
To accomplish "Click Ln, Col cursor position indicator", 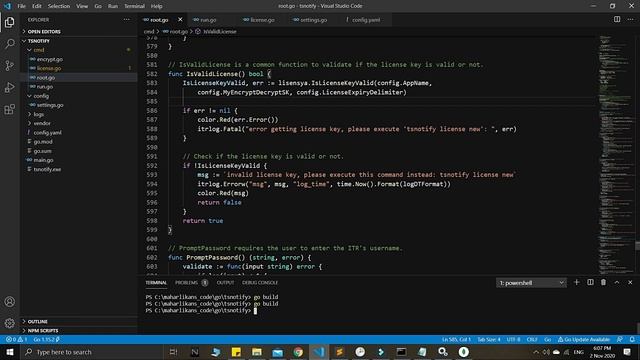I will tap(456, 339).
